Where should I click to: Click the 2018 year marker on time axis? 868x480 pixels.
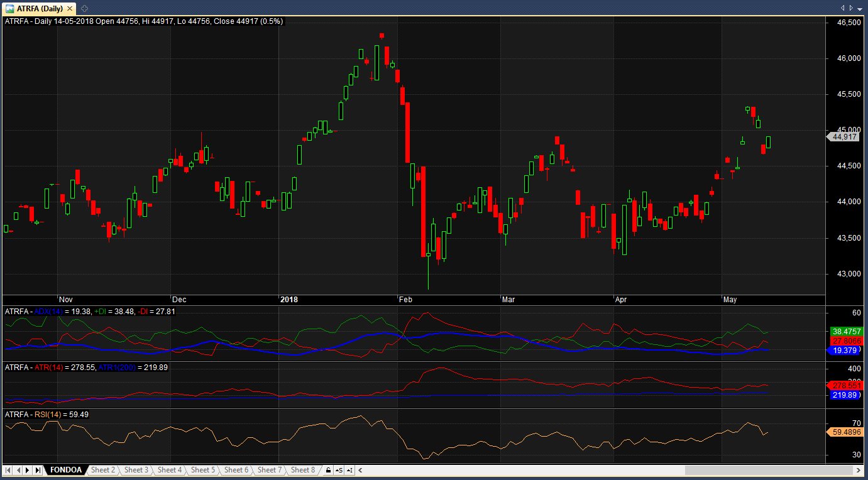tap(290, 300)
